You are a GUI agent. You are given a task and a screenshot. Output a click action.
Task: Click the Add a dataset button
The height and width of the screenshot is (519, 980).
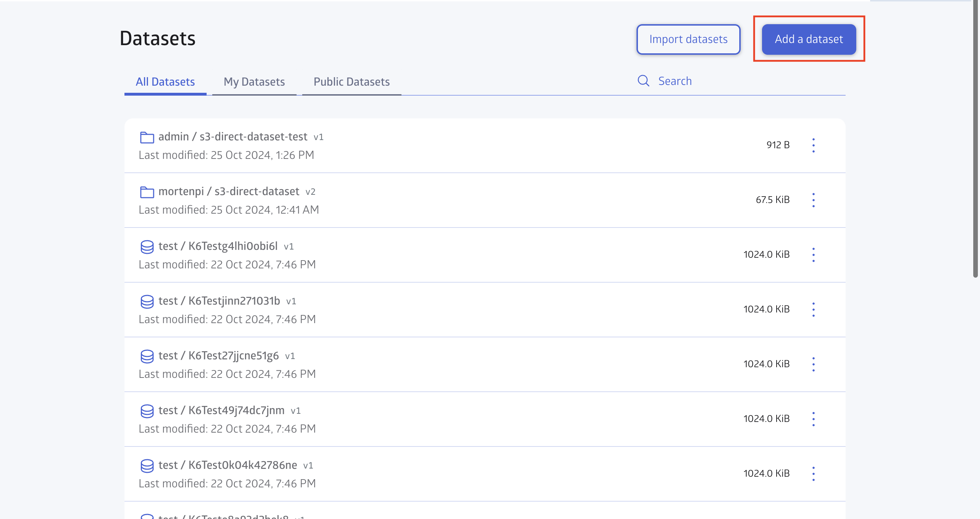pos(809,39)
